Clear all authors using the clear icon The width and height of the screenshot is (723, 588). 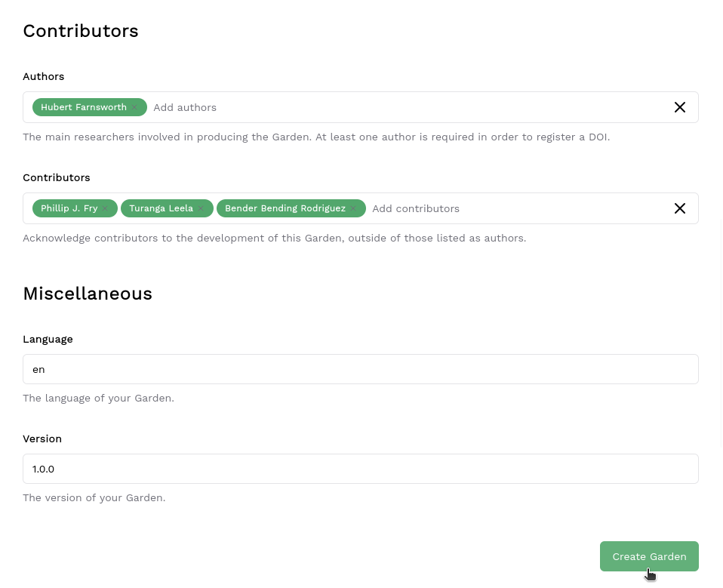679,107
